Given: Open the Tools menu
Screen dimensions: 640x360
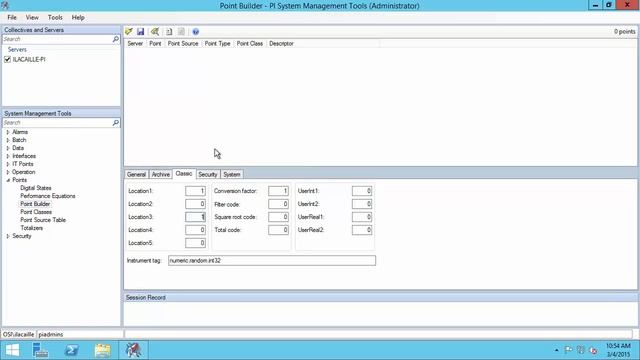Looking at the screenshot, I should tap(55, 18).
